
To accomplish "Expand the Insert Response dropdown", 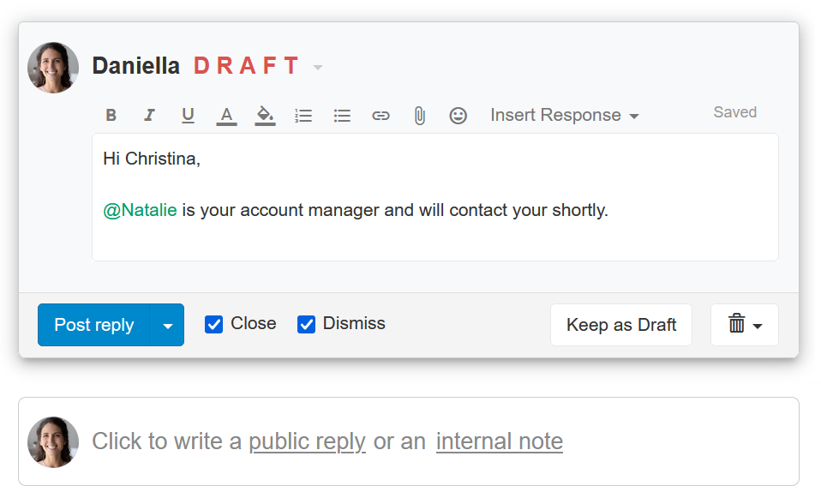I will coord(565,115).
